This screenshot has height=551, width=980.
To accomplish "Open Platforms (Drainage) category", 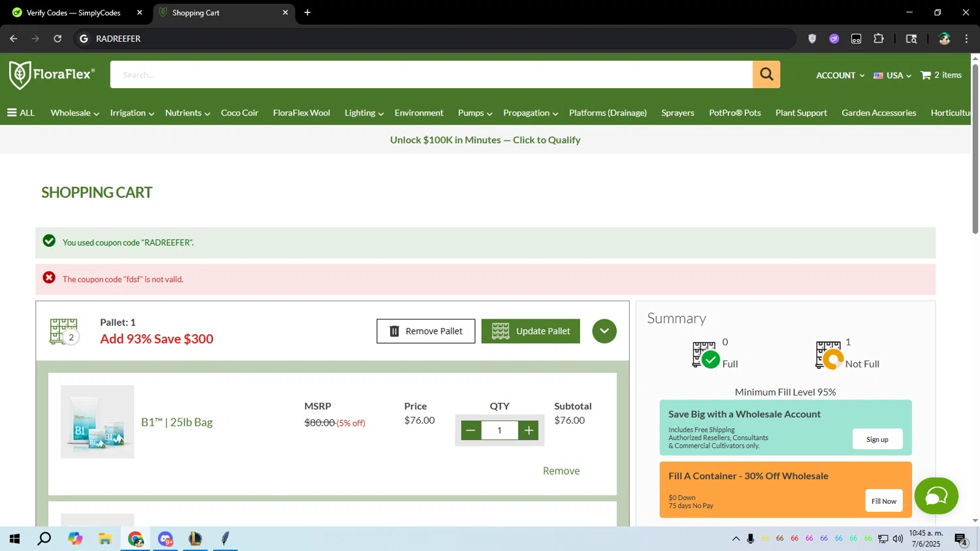I will [608, 113].
